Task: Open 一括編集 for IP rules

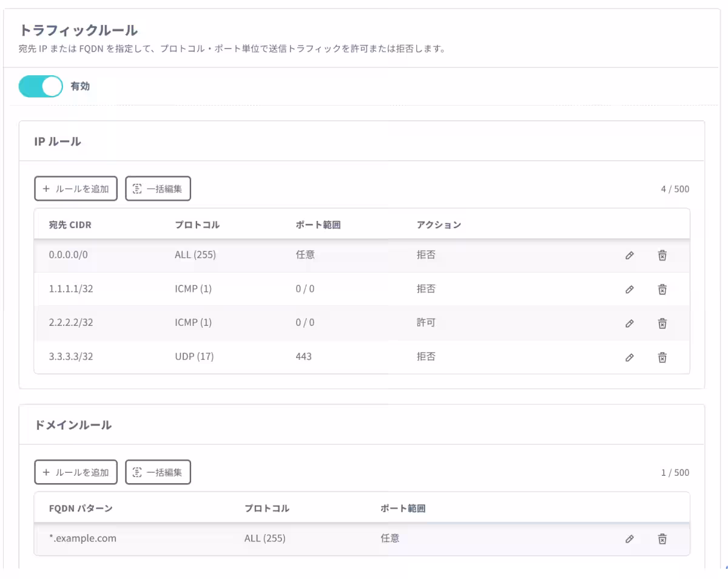Action: tap(158, 189)
